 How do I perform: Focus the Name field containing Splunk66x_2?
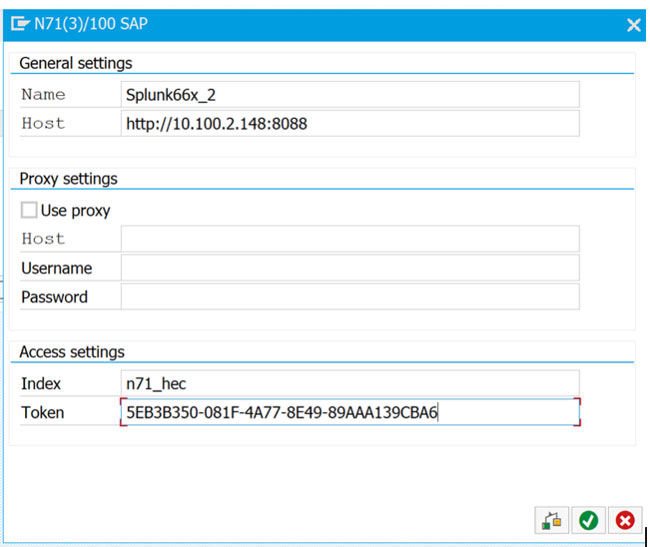(350, 95)
